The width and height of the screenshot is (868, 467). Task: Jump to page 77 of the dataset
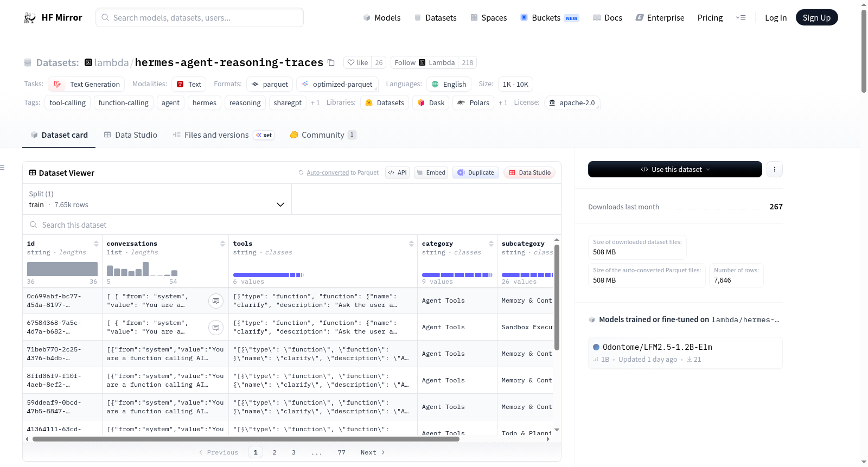point(342,452)
